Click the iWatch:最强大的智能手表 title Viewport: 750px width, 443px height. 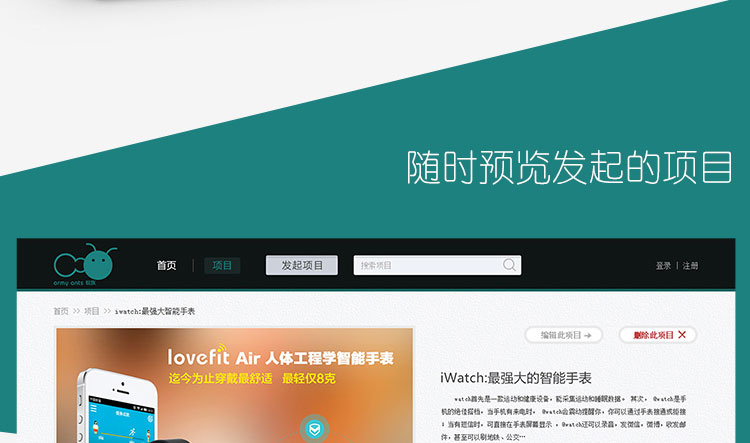(x=515, y=378)
